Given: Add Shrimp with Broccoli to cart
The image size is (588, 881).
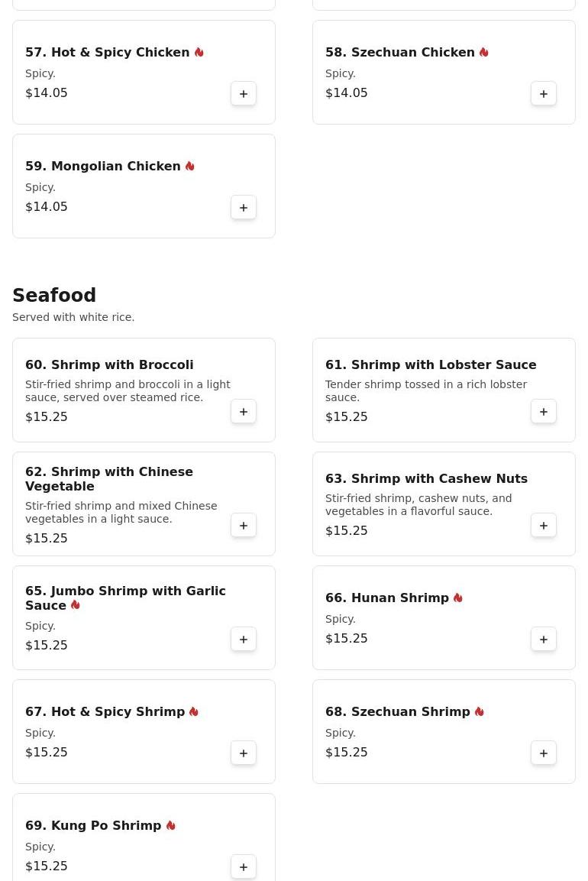Looking at the screenshot, I should pyautogui.click(x=244, y=412).
